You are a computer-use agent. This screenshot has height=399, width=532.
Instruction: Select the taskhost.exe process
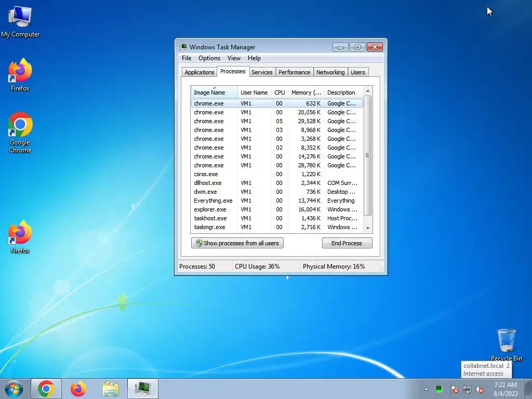pyautogui.click(x=277, y=218)
